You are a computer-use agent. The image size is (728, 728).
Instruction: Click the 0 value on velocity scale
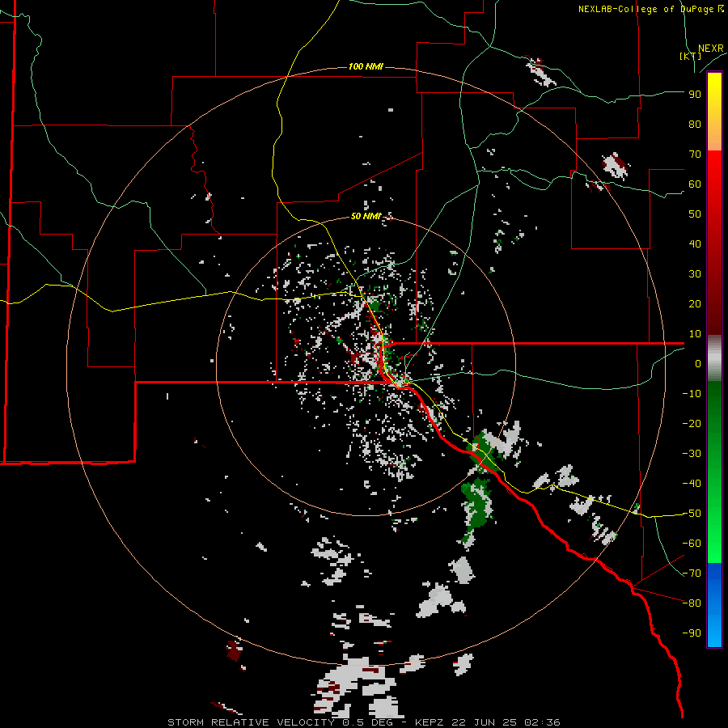point(698,363)
